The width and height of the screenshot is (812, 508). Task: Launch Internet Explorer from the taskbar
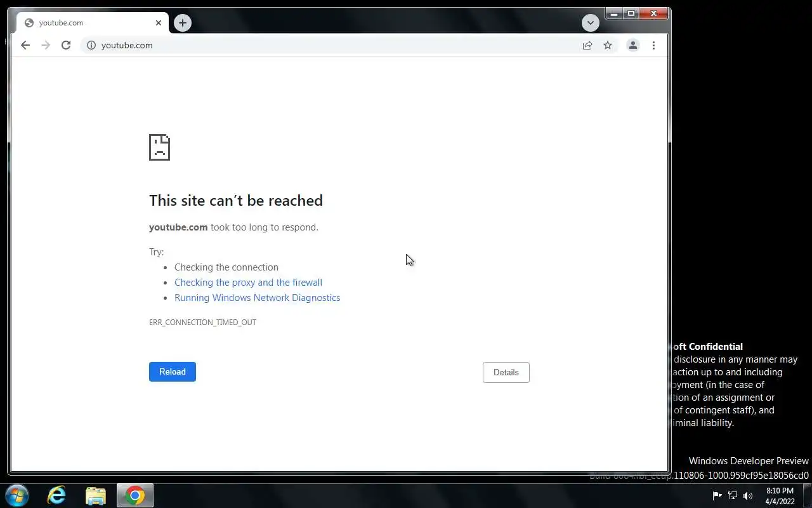(x=57, y=495)
